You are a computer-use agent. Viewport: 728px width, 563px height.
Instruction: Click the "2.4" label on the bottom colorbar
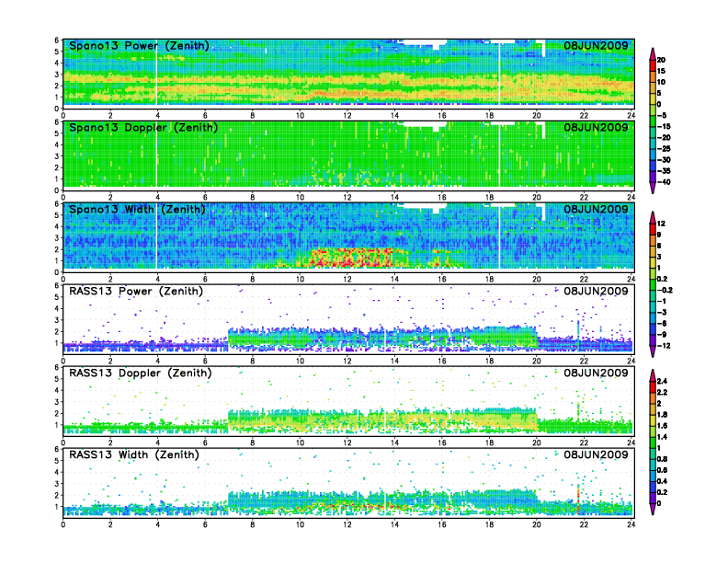tap(663, 382)
